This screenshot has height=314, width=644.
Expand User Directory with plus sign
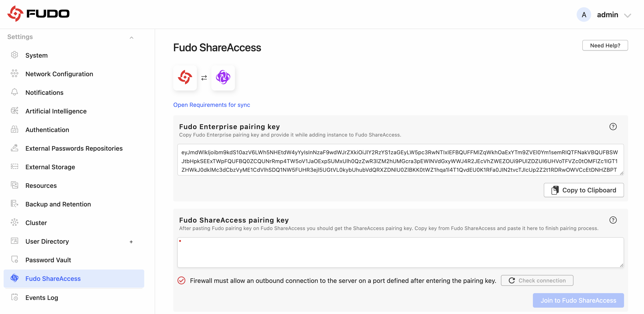[x=131, y=242]
